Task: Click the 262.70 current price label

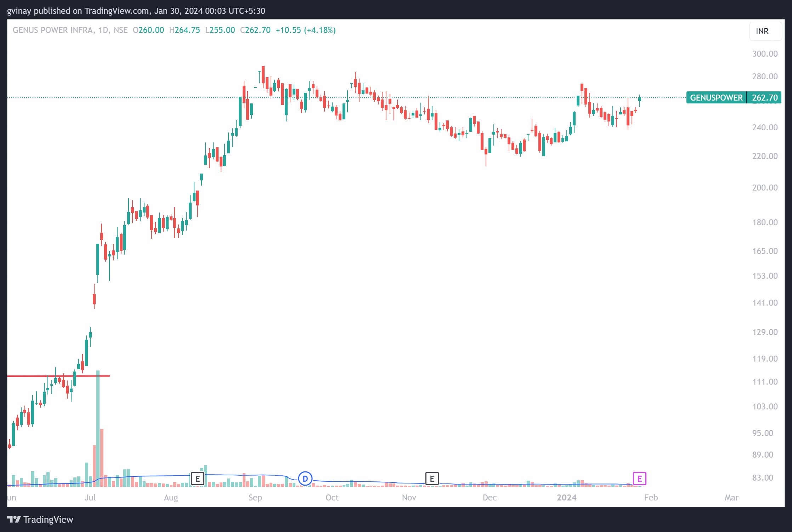Action: tap(764, 97)
